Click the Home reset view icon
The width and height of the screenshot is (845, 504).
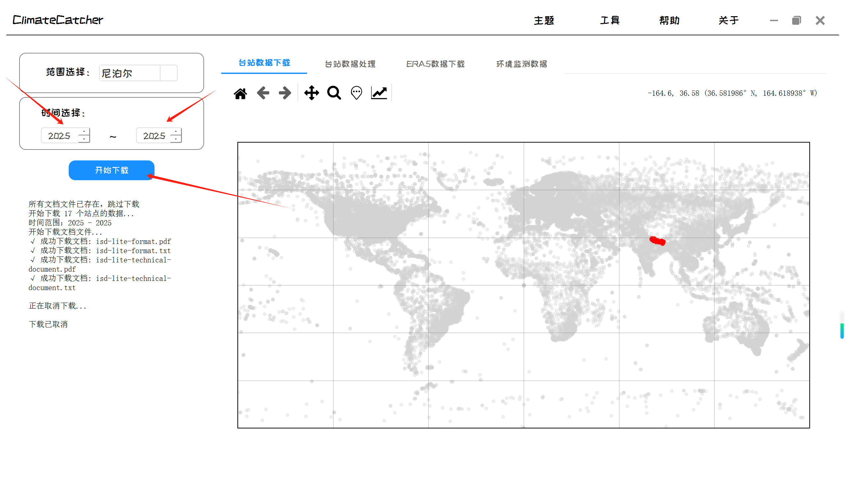click(x=240, y=93)
